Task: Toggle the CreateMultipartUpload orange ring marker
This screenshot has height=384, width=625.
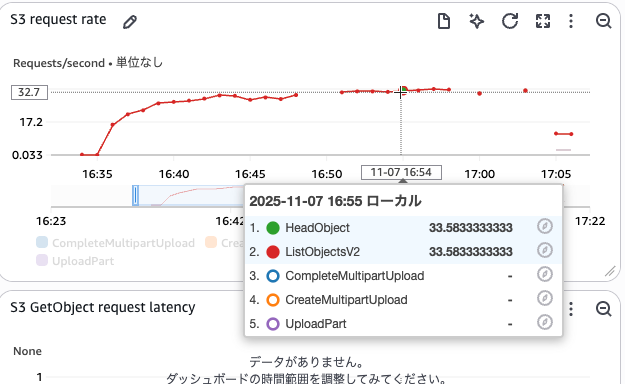Action: [273, 300]
